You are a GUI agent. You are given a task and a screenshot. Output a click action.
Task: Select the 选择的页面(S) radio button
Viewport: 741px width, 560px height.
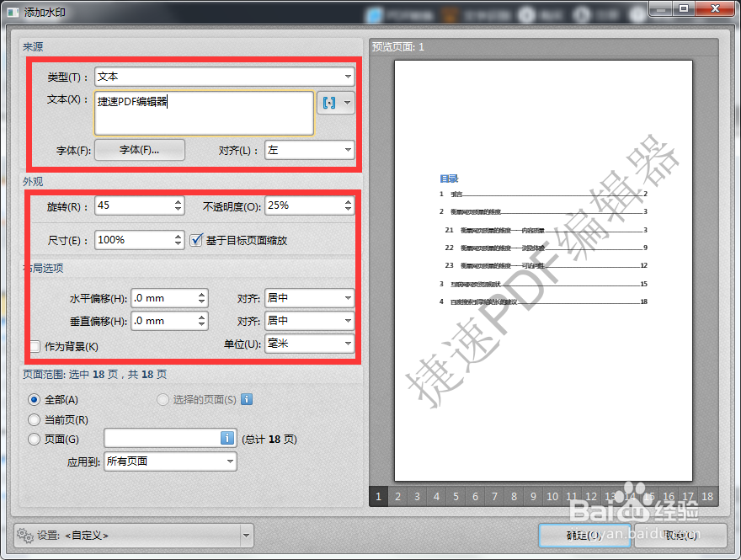click(x=163, y=400)
